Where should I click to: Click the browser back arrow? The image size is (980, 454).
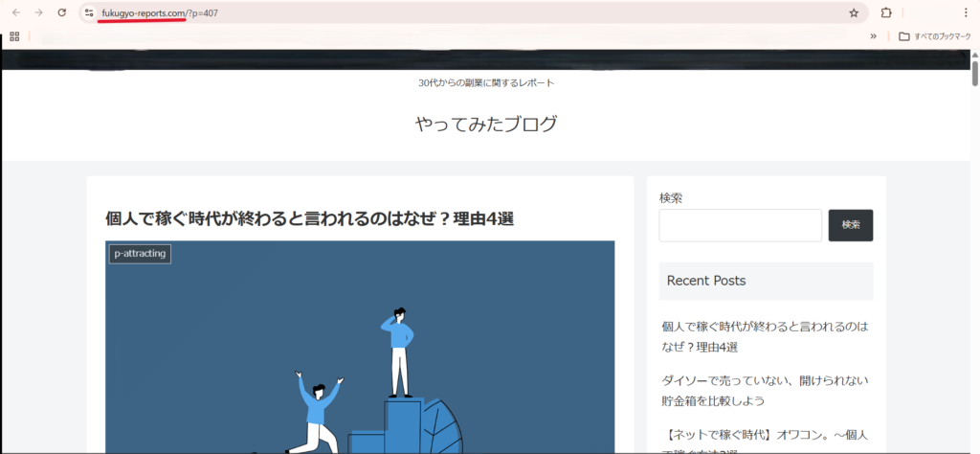(x=15, y=12)
